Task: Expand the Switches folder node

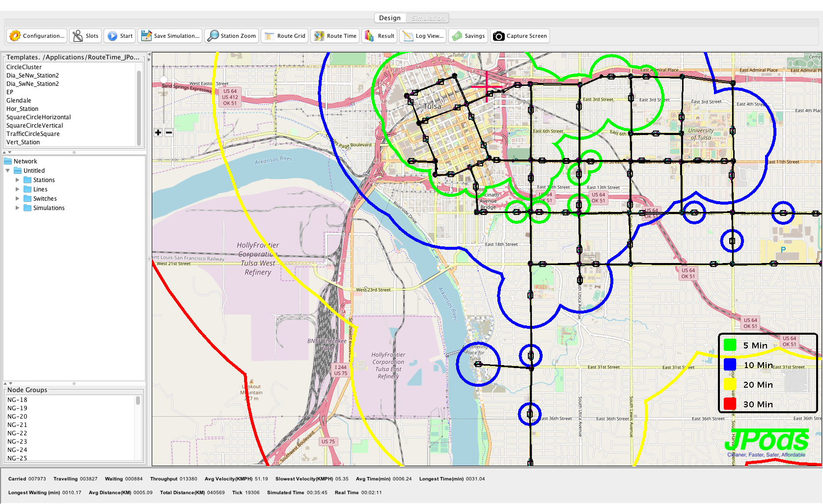Action: pyautogui.click(x=18, y=199)
